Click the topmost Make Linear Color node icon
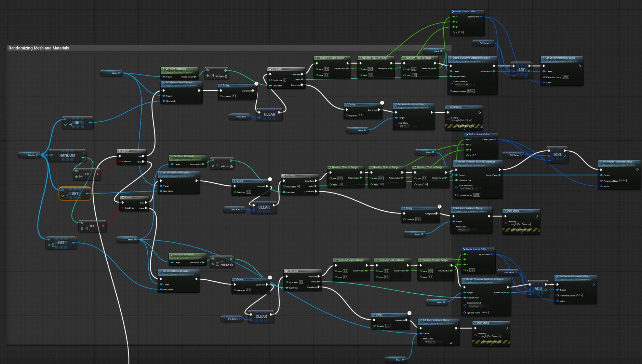This screenshot has width=642, height=364. [453, 12]
